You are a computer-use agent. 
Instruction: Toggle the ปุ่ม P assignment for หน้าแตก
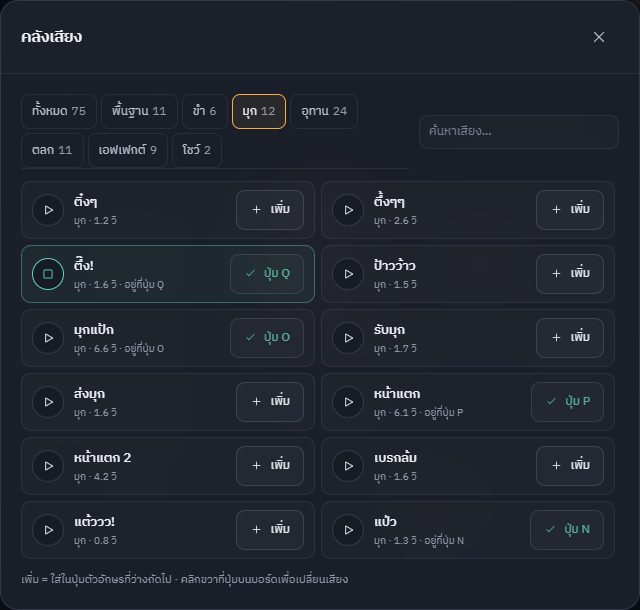567,402
